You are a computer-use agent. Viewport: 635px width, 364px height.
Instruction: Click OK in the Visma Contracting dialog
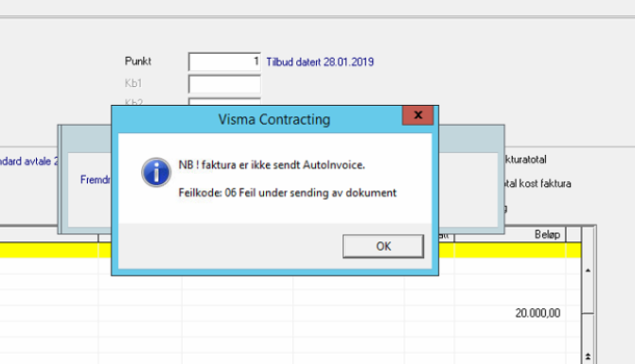tap(383, 247)
